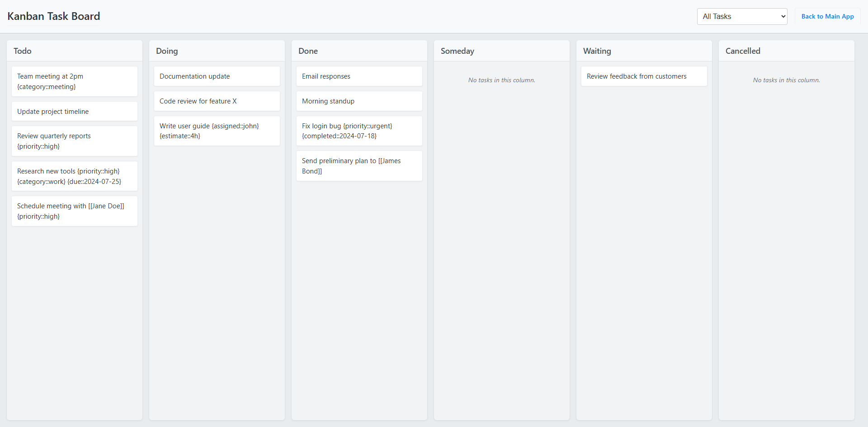Viewport: 868px width, 427px height.
Task: Click the Kanban Task Board title
Action: (x=54, y=16)
